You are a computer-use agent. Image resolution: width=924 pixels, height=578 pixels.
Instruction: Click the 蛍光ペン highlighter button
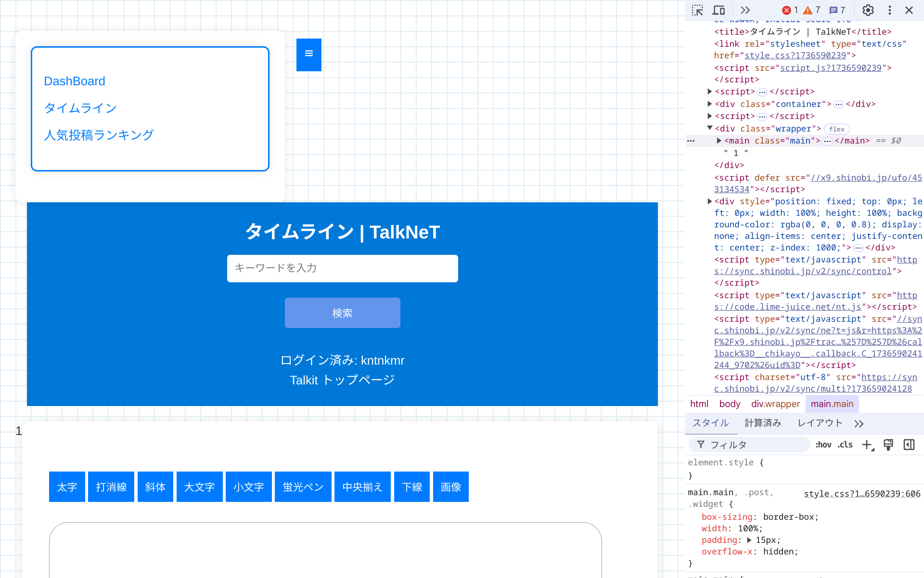[x=303, y=487]
